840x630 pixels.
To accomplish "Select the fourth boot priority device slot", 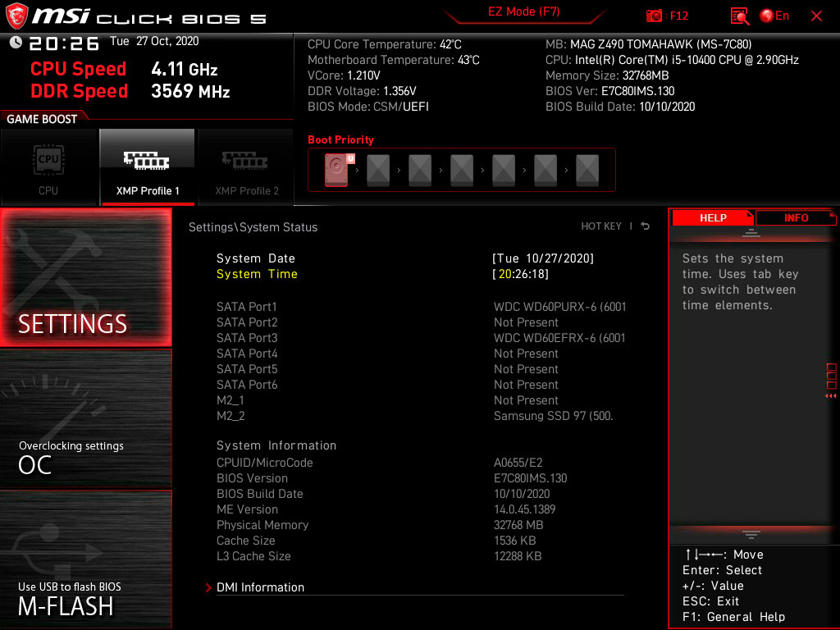I will pyautogui.click(x=462, y=170).
